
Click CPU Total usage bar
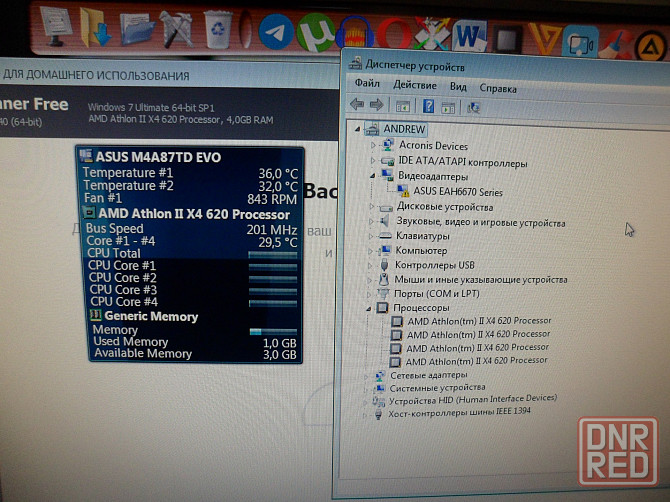coord(273,254)
